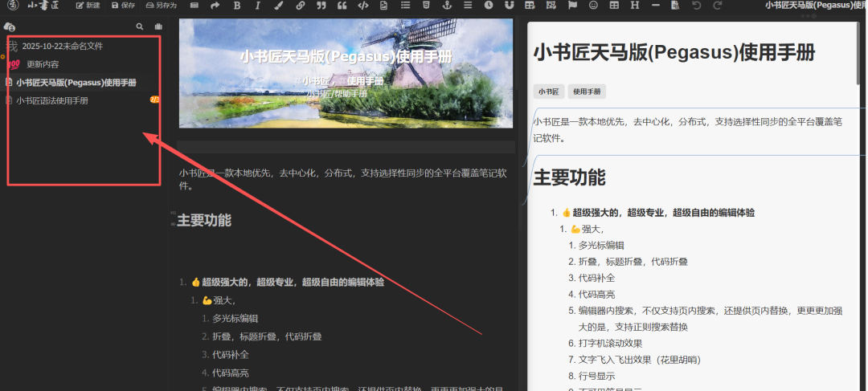This screenshot has width=868, height=391.
Task: Click the file attachment icon
Action: click(x=384, y=6)
